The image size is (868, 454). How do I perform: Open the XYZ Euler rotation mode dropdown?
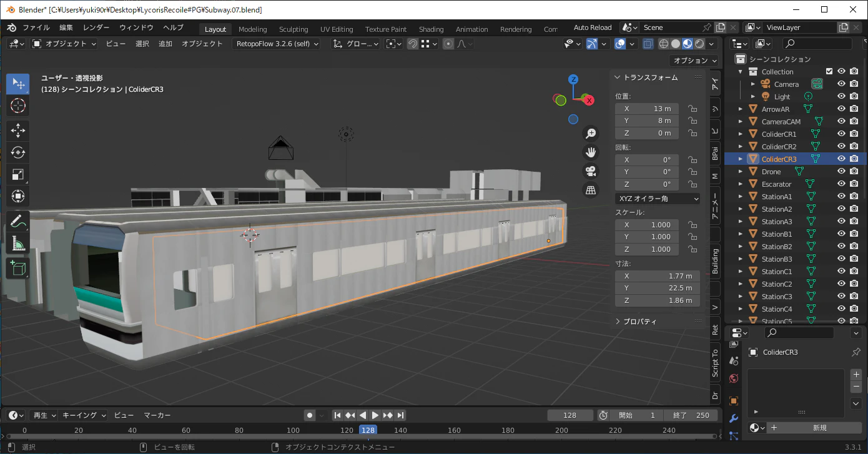(658, 199)
